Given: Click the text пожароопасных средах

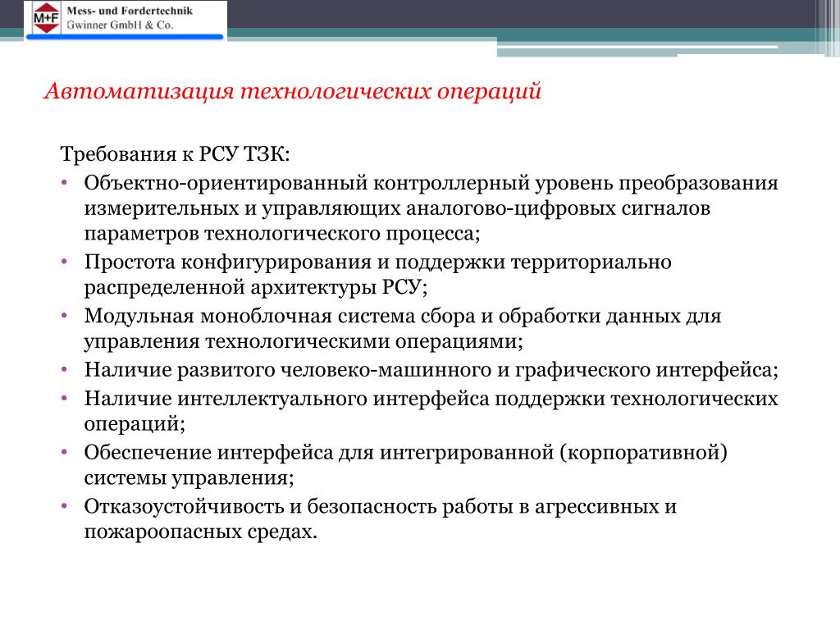Looking at the screenshot, I should (x=201, y=532).
